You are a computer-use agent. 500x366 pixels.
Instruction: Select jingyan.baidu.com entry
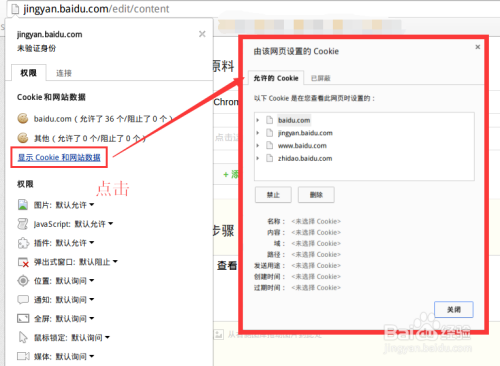click(305, 133)
